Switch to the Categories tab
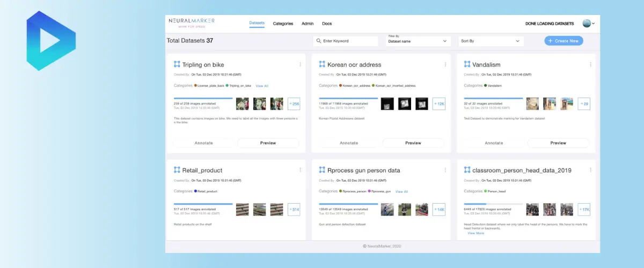Screen dimensions: 644x268 (283, 24)
